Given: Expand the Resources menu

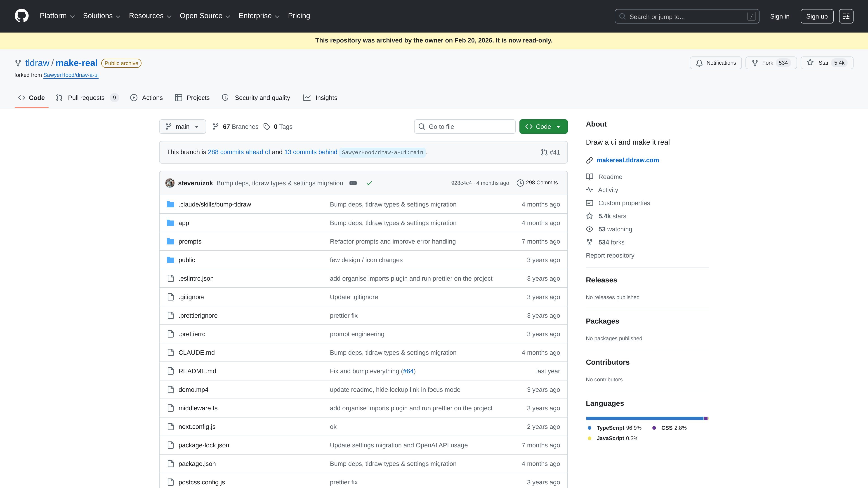Looking at the screenshot, I should (x=150, y=16).
